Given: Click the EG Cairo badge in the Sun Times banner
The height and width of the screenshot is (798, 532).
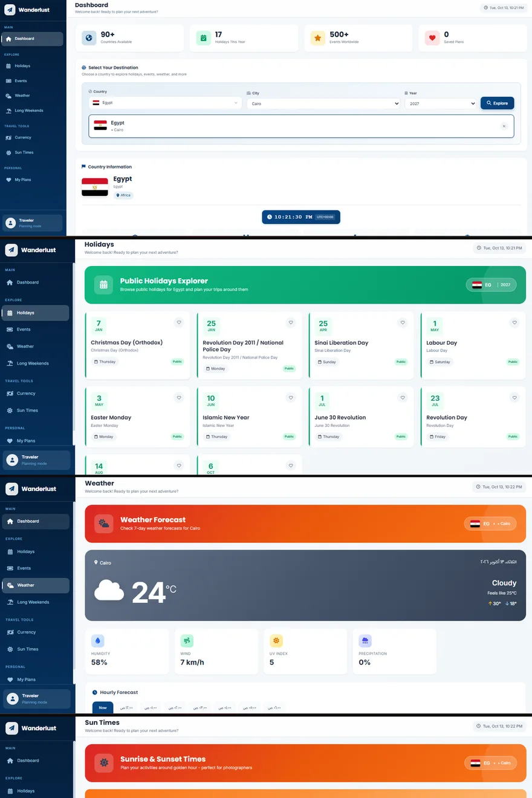Looking at the screenshot, I should (x=490, y=763).
